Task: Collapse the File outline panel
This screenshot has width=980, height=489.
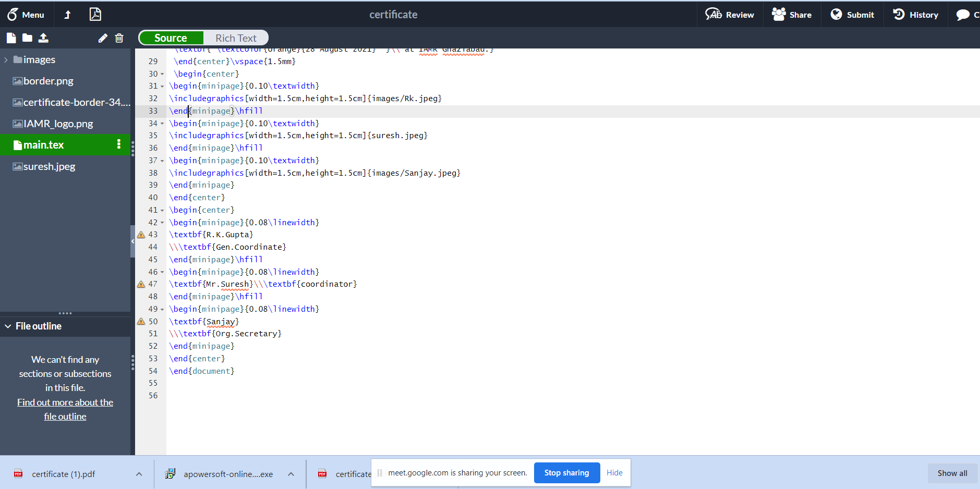Action: tap(8, 326)
